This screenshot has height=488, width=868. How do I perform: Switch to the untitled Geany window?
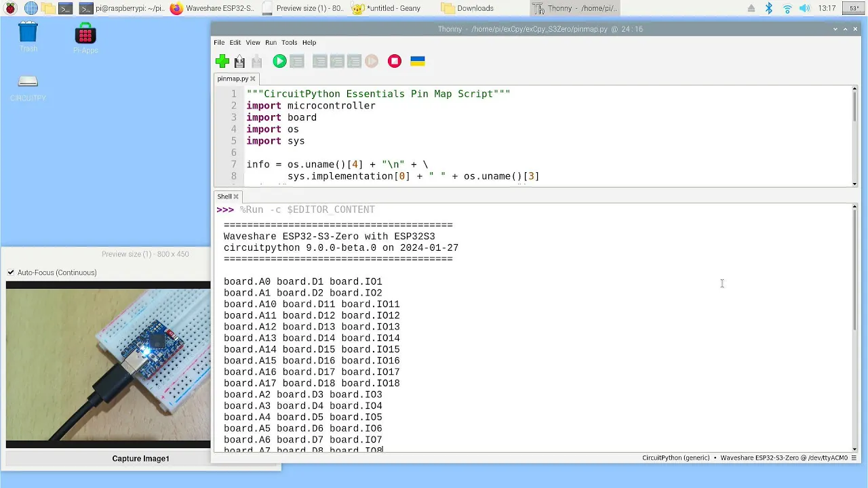click(393, 8)
